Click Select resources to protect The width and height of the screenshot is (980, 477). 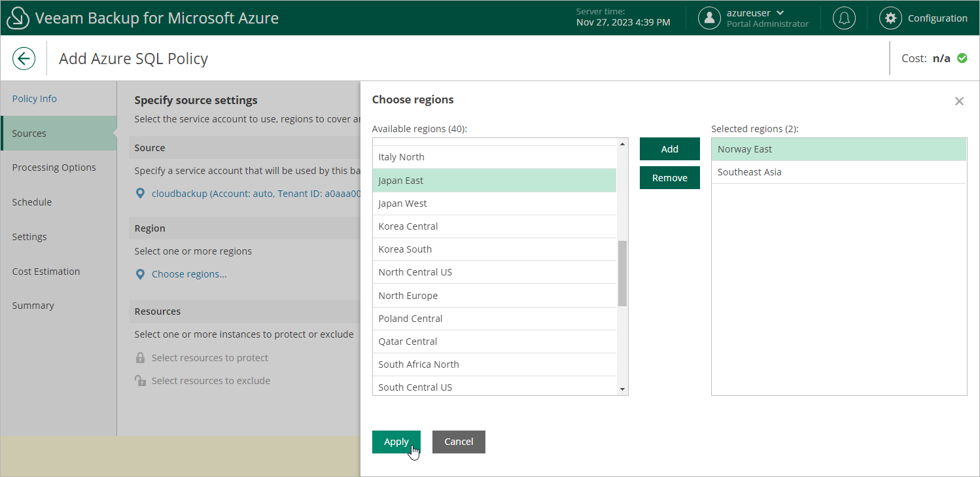point(210,358)
